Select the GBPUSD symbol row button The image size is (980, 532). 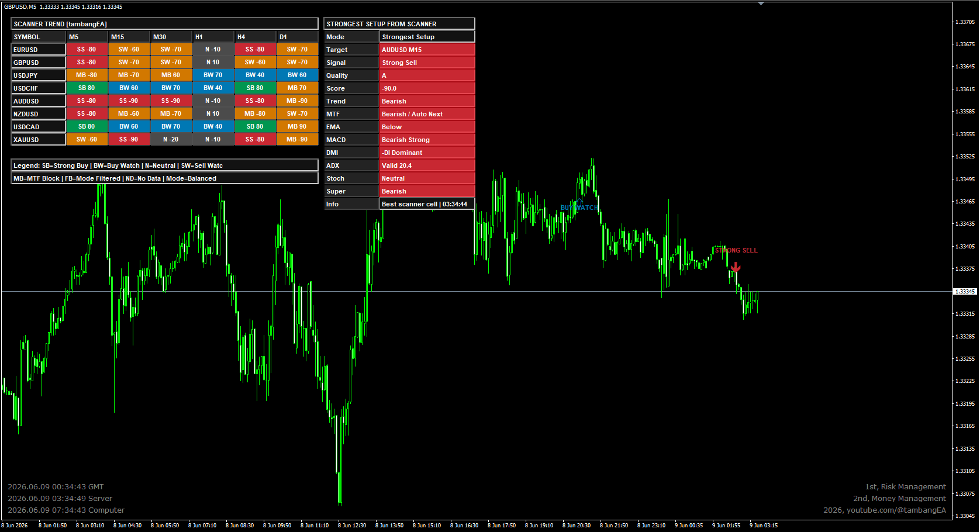[38, 63]
